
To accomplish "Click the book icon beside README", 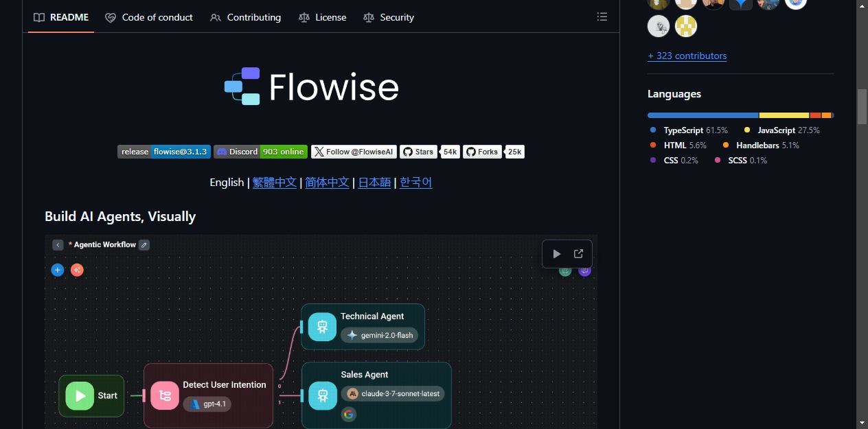I will click(x=40, y=17).
